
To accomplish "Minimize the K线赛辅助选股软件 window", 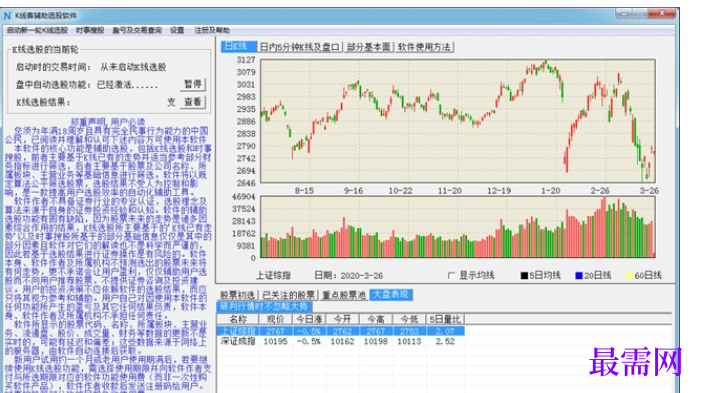I will click(x=624, y=14).
